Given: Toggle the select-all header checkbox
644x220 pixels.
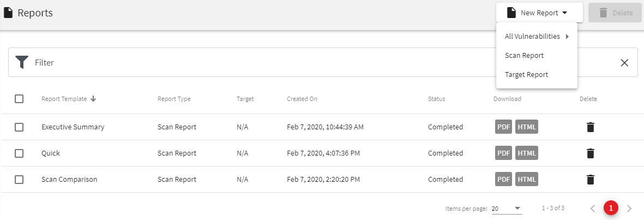Looking at the screenshot, I should point(19,99).
